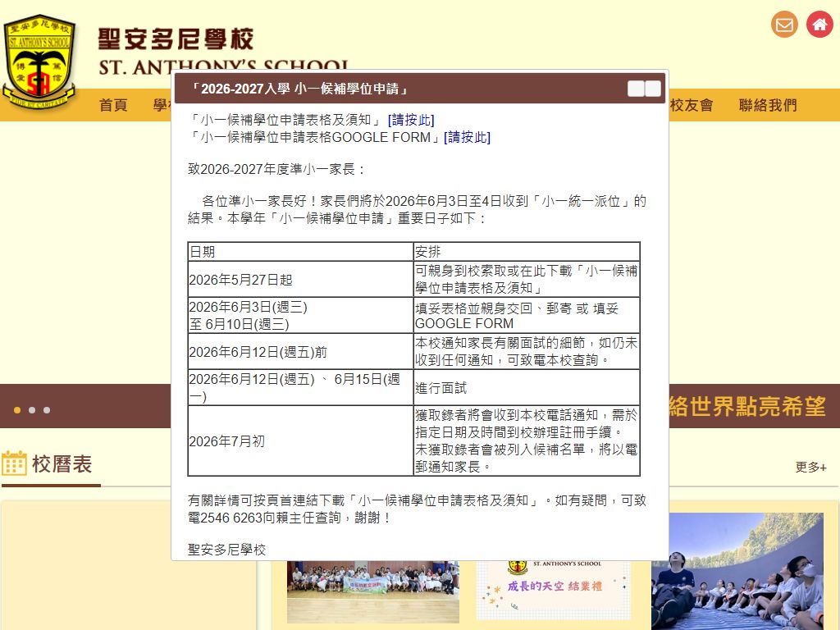Image resolution: width=840 pixels, height=630 pixels.
Task: Open the planetarium dome students photo
Action: coord(737,571)
